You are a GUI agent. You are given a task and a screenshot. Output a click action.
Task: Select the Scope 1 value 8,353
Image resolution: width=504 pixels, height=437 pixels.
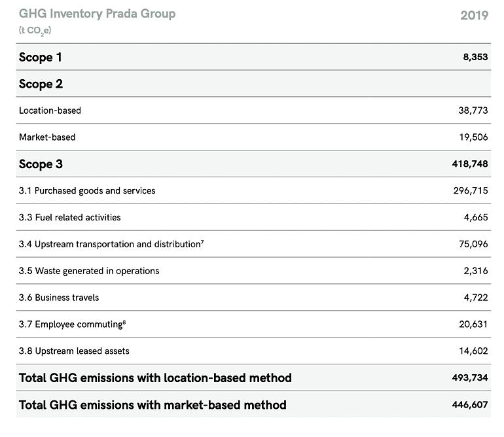[x=475, y=57]
